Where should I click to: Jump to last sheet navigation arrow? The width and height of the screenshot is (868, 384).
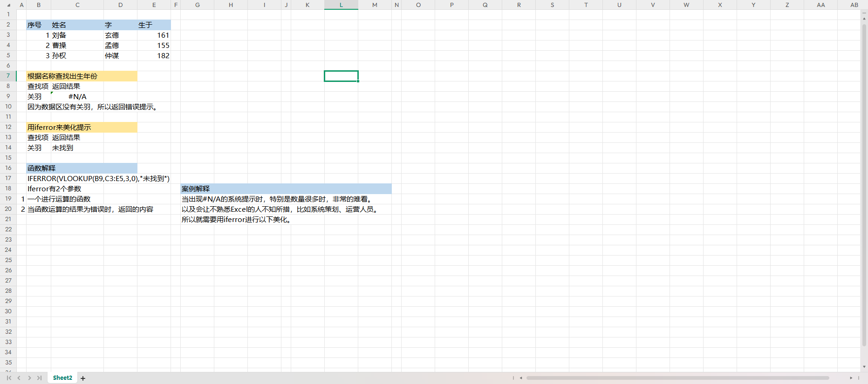(40, 378)
